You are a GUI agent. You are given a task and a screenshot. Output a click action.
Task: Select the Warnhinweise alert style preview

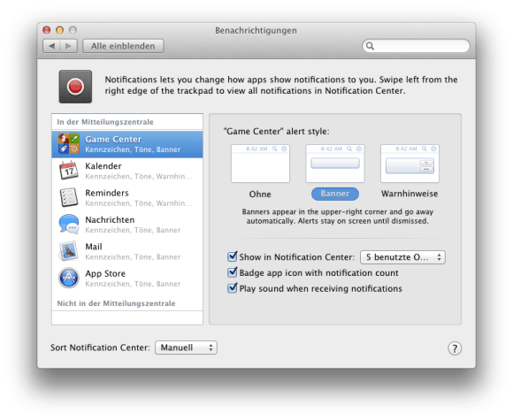(410, 164)
